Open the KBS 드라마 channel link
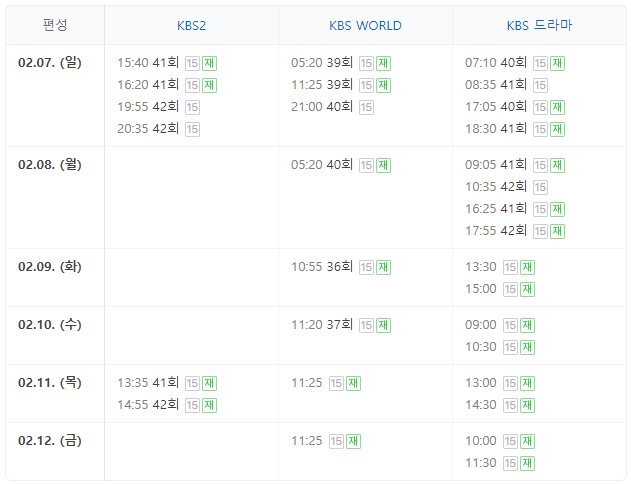631x484 pixels. click(539, 25)
